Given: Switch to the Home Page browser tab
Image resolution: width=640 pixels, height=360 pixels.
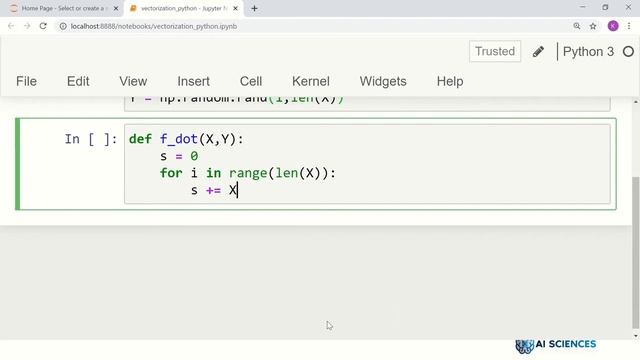Looking at the screenshot, I should pos(62,8).
